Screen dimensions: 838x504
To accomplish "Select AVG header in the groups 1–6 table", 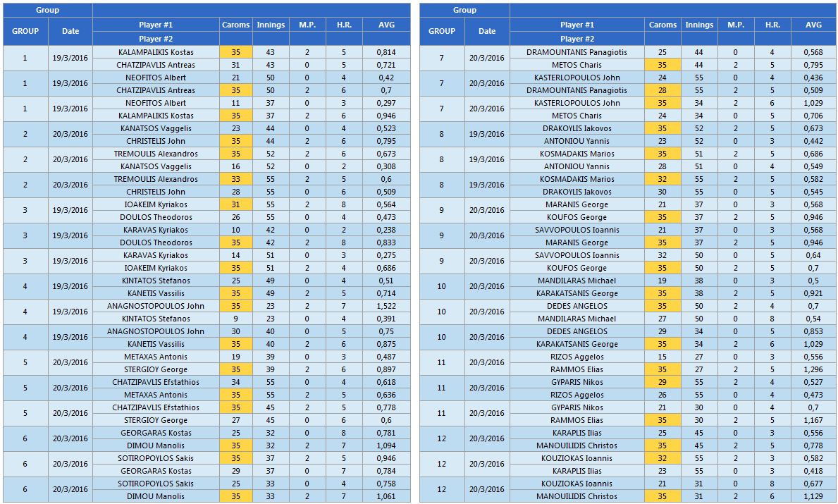I will (386, 25).
